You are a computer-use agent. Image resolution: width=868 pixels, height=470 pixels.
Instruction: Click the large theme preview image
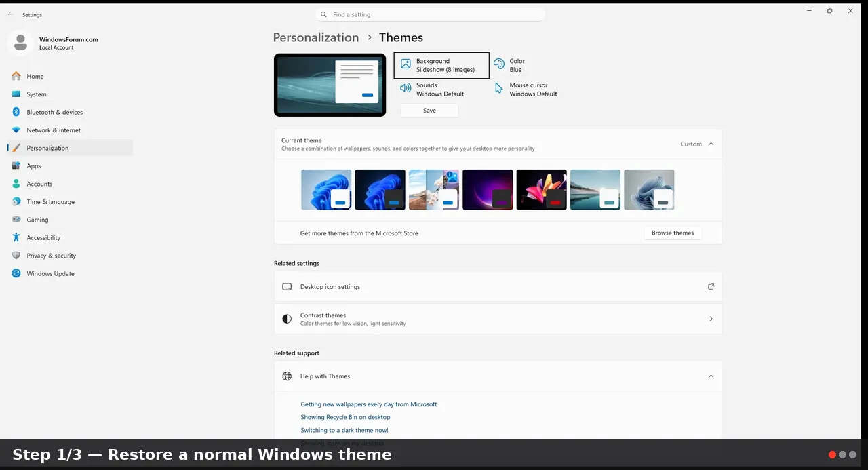(x=330, y=85)
